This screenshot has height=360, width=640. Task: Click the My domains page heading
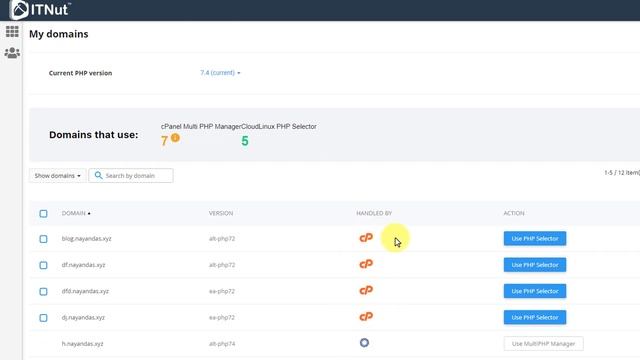[59, 34]
